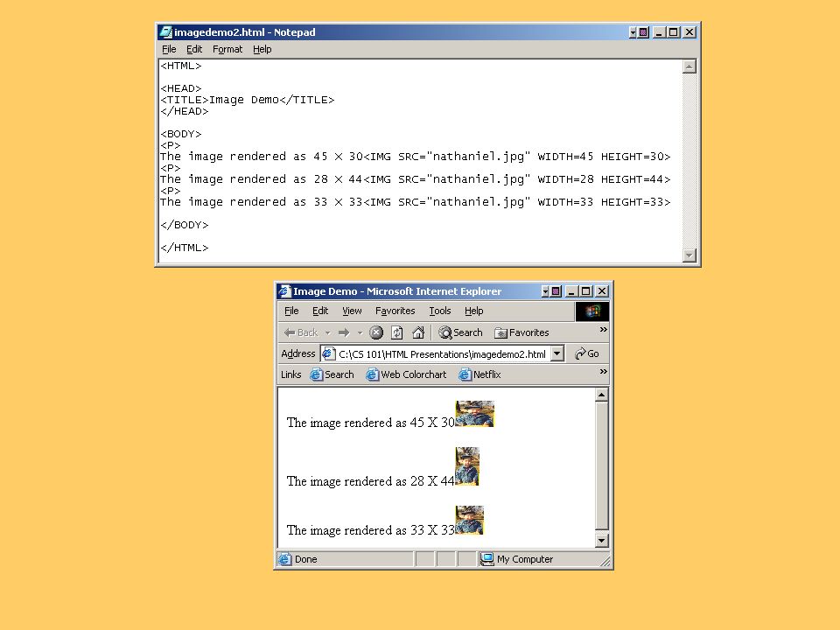This screenshot has width=840, height=630.
Task: Open the Forward history dropdown arrow
Action: (x=360, y=332)
